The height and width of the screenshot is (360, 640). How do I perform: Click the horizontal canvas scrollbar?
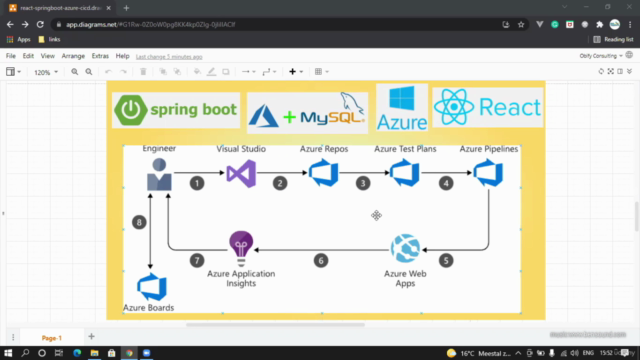pyautogui.click(x=275, y=325)
